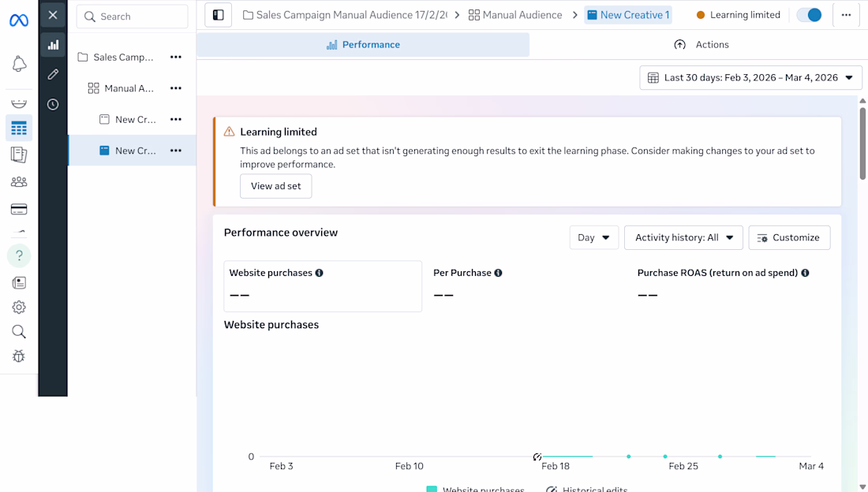The height and width of the screenshot is (492, 868).
Task: Switch to the Actions tab
Action: 702,45
